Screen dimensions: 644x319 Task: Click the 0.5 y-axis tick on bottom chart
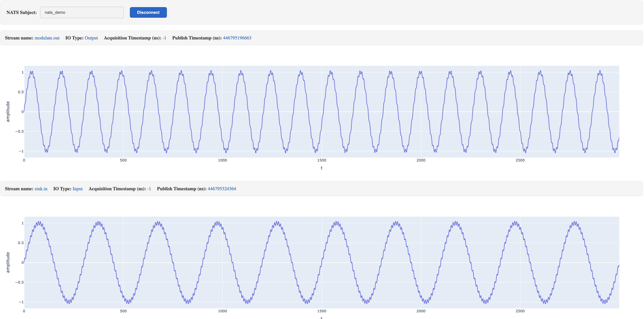coord(21,243)
